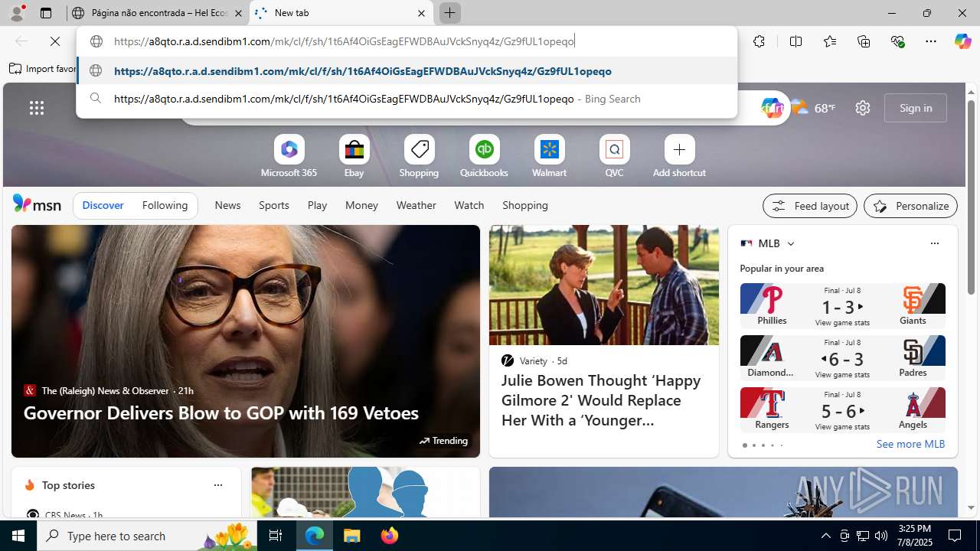This screenshot has width=980, height=551.
Task: Open the tab actions menu icon
Action: tap(46, 13)
